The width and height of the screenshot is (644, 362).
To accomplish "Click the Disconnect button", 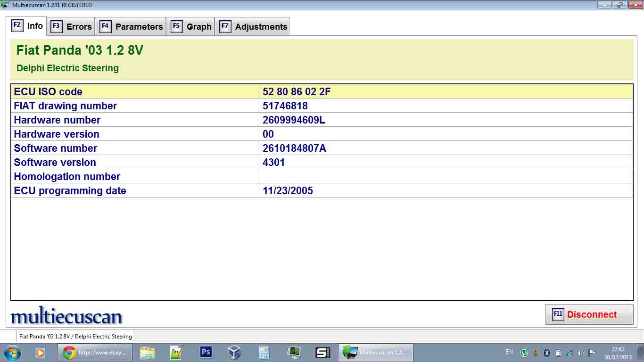I will coord(589,314).
